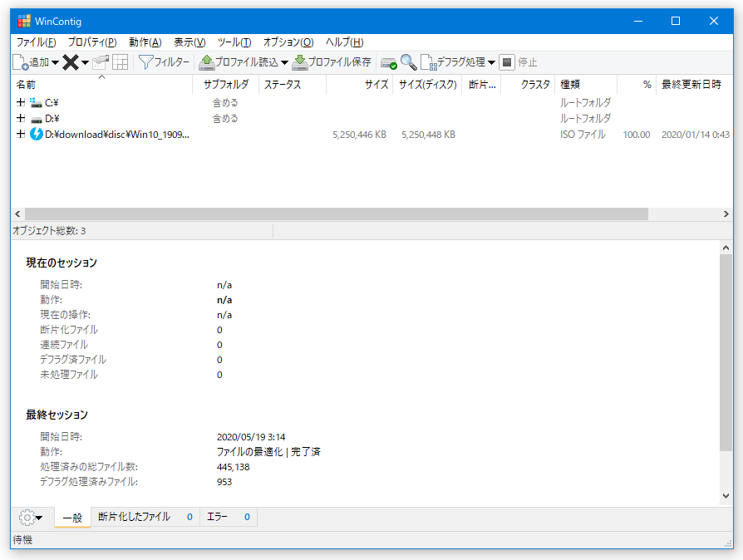
Task: Click the ISO file lightning icon
Action: click(36, 134)
